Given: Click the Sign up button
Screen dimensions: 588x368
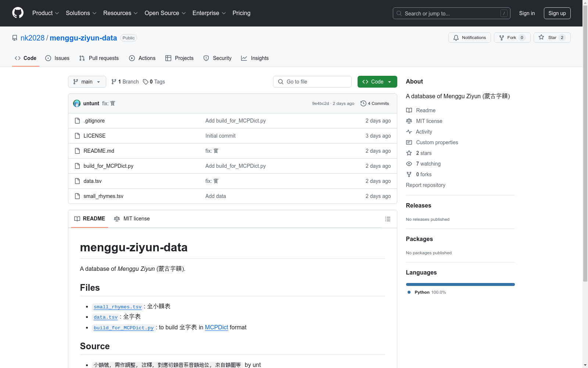Looking at the screenshot, I should (x=557, y=13).
